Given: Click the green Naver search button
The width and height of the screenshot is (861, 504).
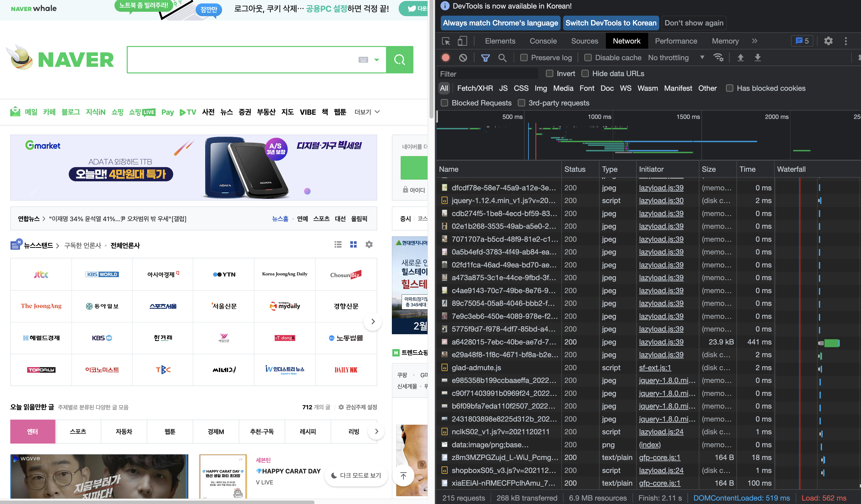Looking at the screenshot, I should coord(399,60).
